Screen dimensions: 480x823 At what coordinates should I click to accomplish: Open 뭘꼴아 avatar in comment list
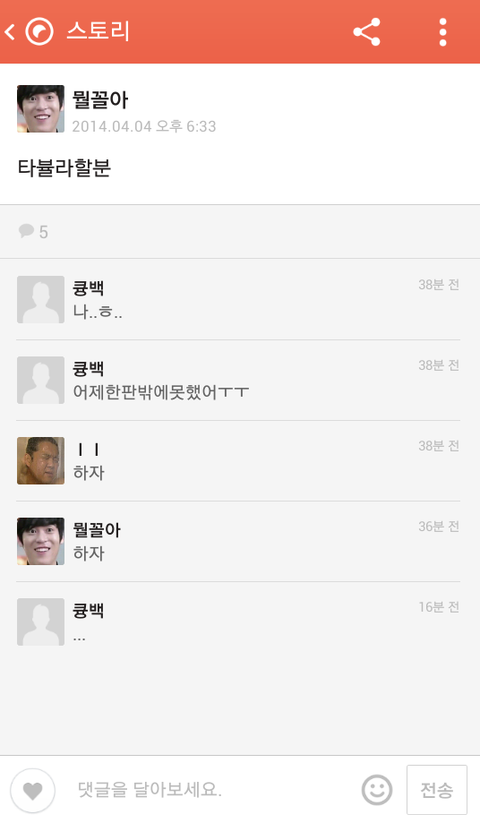[x=40, y=541]
